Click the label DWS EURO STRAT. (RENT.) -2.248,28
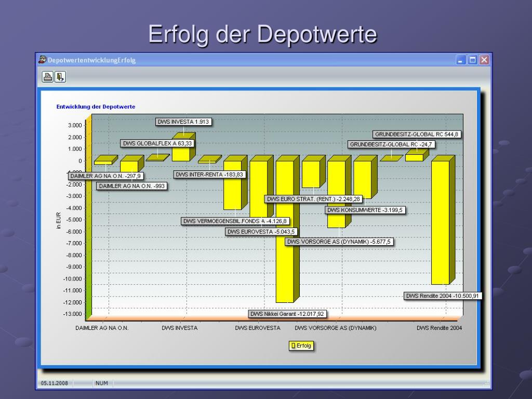Screen dimensions: 532x399 click(313, 199)
